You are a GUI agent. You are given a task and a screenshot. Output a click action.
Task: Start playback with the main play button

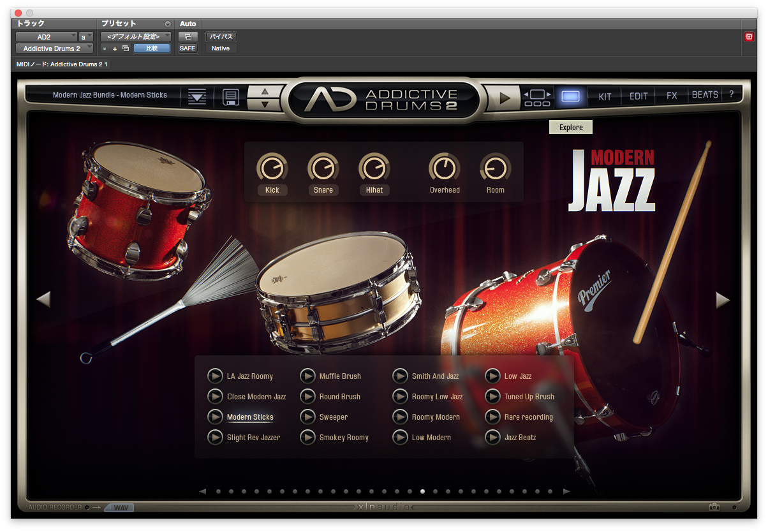[505, 98]
